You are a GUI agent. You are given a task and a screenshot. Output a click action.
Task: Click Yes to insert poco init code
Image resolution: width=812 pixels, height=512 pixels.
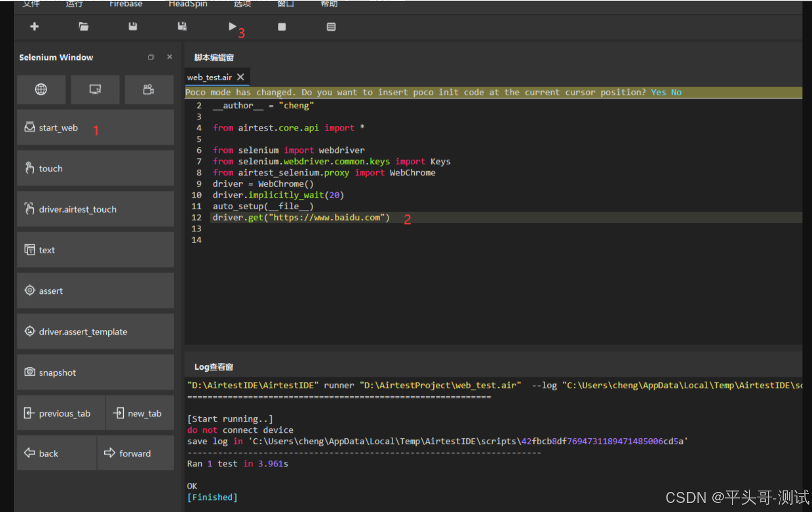click(x=659, y=92)
